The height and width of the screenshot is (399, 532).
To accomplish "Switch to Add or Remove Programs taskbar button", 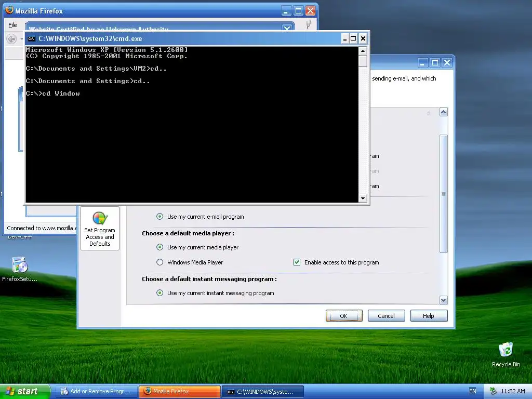I will click(96, 392).
